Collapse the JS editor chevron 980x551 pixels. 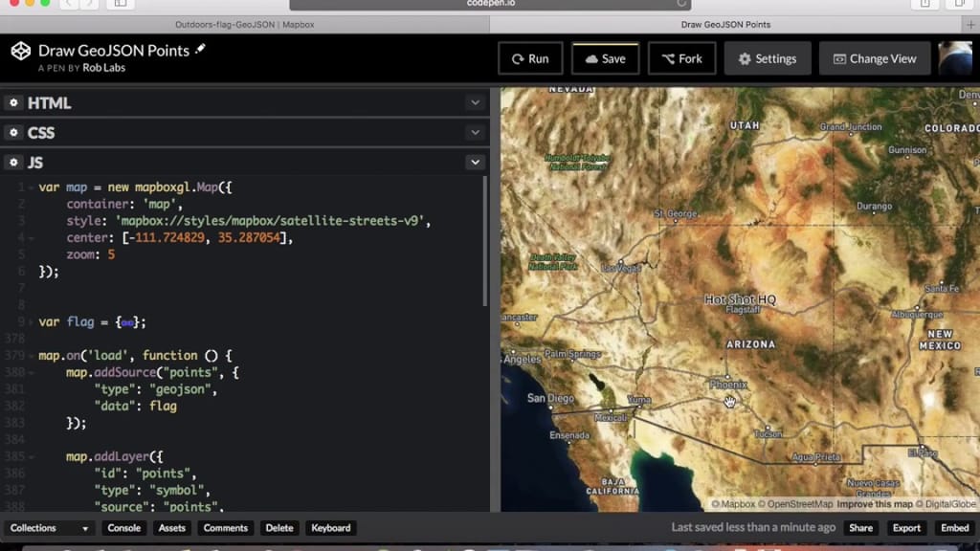point(475,163)
